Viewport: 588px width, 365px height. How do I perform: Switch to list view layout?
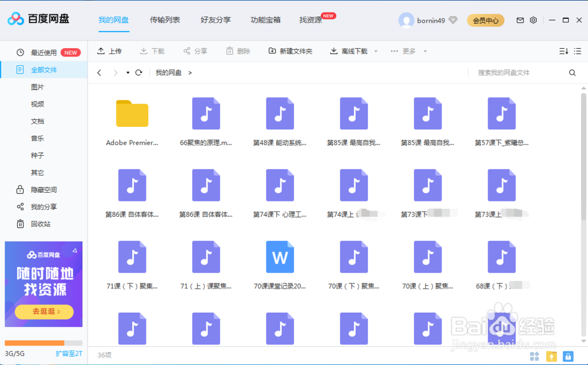pyautogui.click(x=579, y=51)
